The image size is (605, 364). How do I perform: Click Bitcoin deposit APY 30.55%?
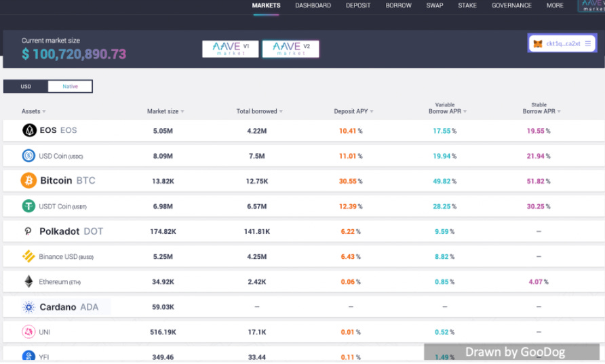tap(351, 181)
